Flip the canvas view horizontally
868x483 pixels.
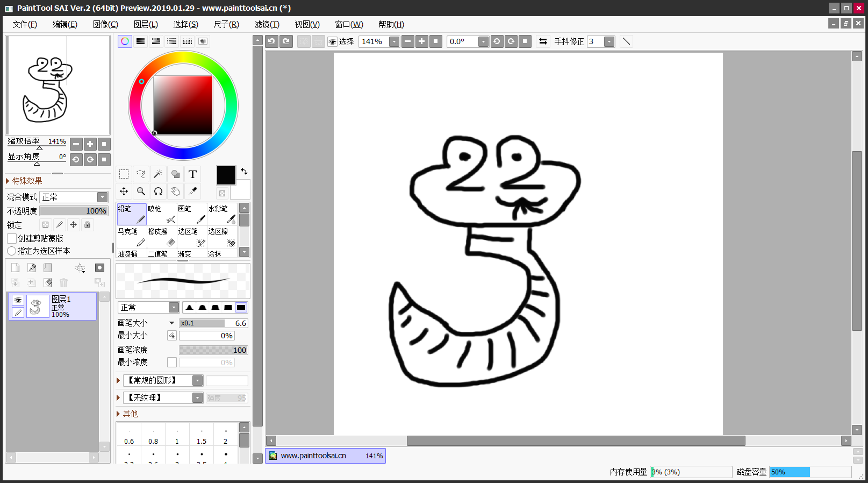pyautogui.click(x=543, y=41)
